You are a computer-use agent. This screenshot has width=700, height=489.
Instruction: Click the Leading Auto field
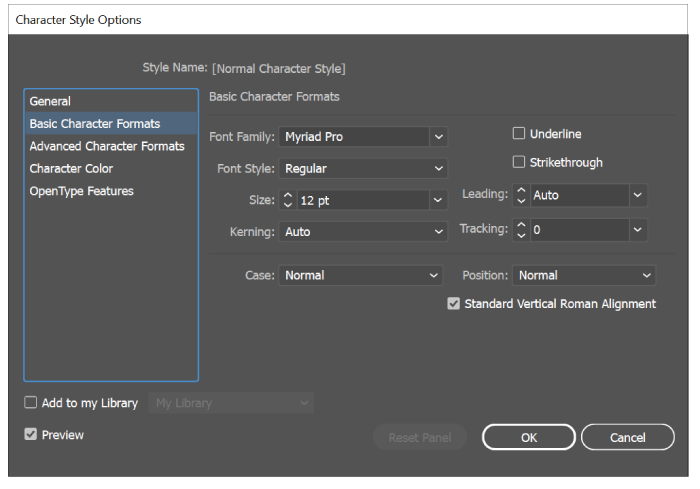[580, 195]
